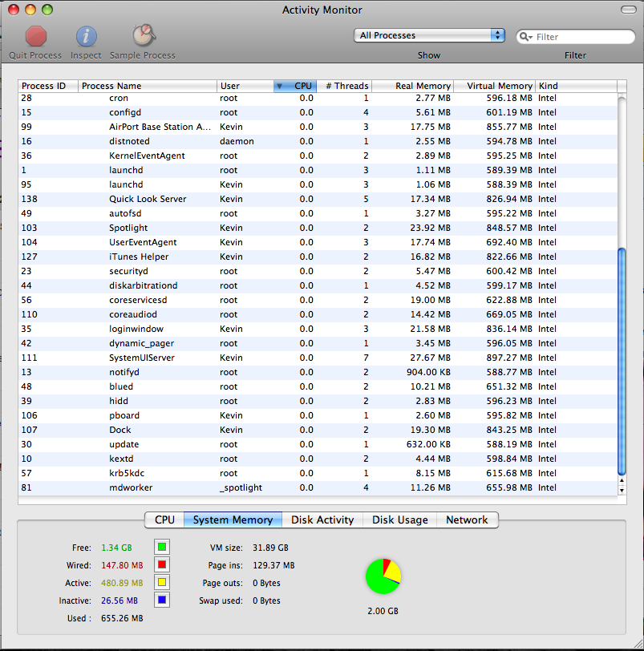Select the coreaudiod process row
This screenshot has width=644, height=651.
click(x=318, y=315)
